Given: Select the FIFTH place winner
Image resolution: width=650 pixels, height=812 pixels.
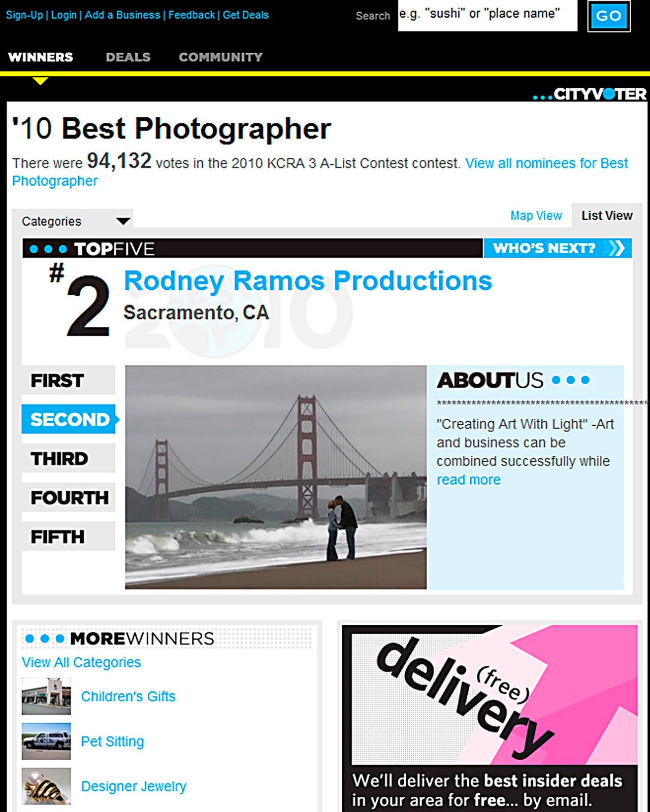Looking at the screenshot, I should point(68,536).
